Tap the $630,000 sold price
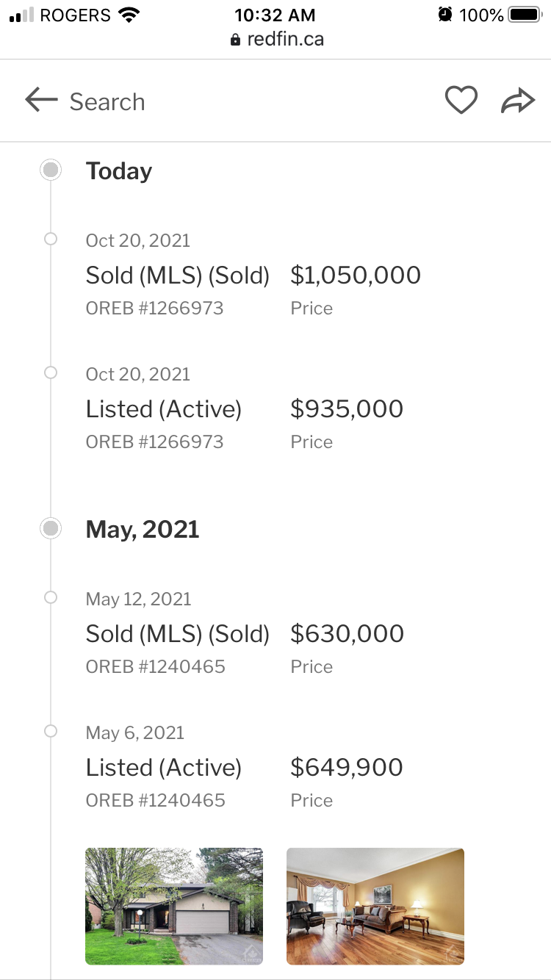551x980 pixels. tap(347, 634)
